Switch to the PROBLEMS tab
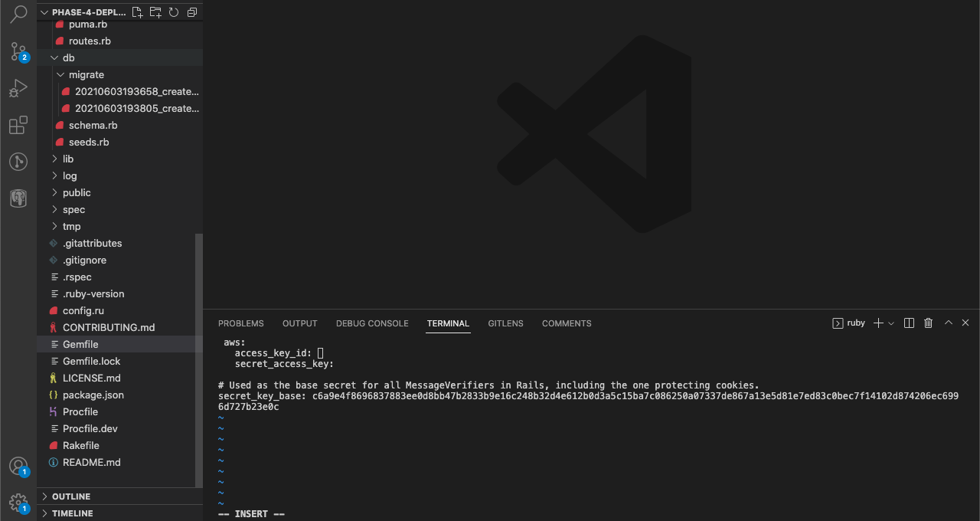980x521 pixels. click(241, 323)
